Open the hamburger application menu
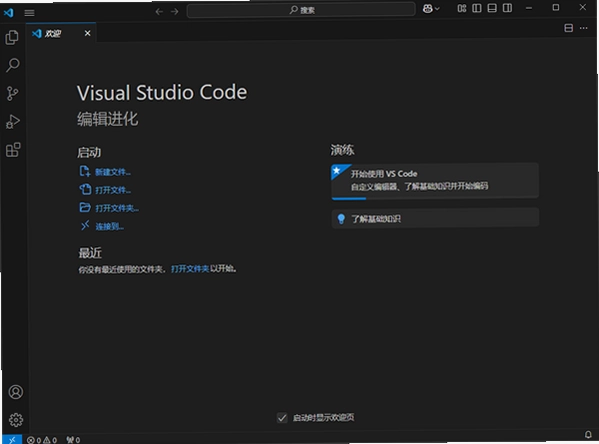Image resolution: width=599 pixels, height=444 pixels. coord(29,13)
